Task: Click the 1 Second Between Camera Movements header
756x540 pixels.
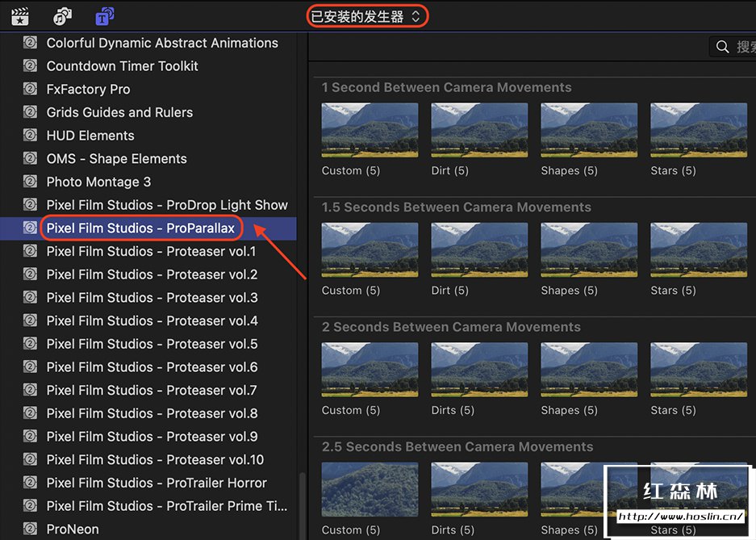Action: [446, 87]
